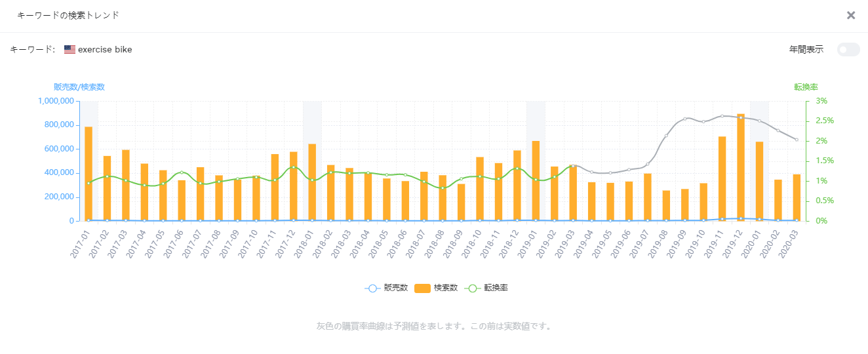Click the gray forecast curve footnote text
Viewport: 868px width, 354px height.
point(434,326)
